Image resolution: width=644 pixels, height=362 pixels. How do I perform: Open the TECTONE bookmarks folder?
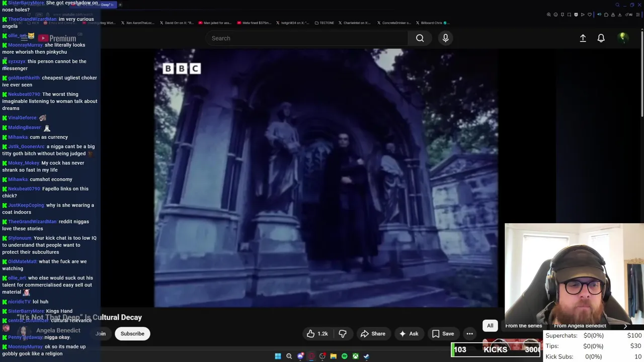click(x=324, y=23)
